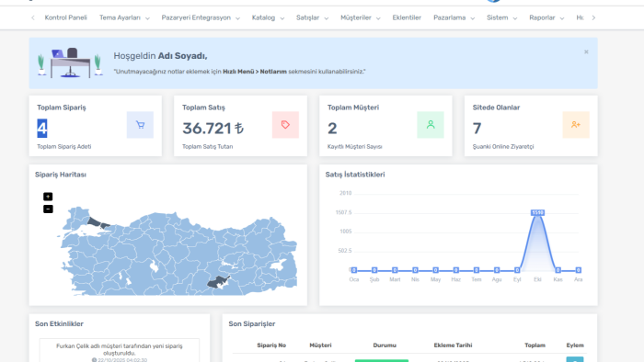Click Kayıtlı Müşteri Sayısı caption
The width and height of the screenshot is (644, 362).
pyautogui.click(x=355, y=146)
